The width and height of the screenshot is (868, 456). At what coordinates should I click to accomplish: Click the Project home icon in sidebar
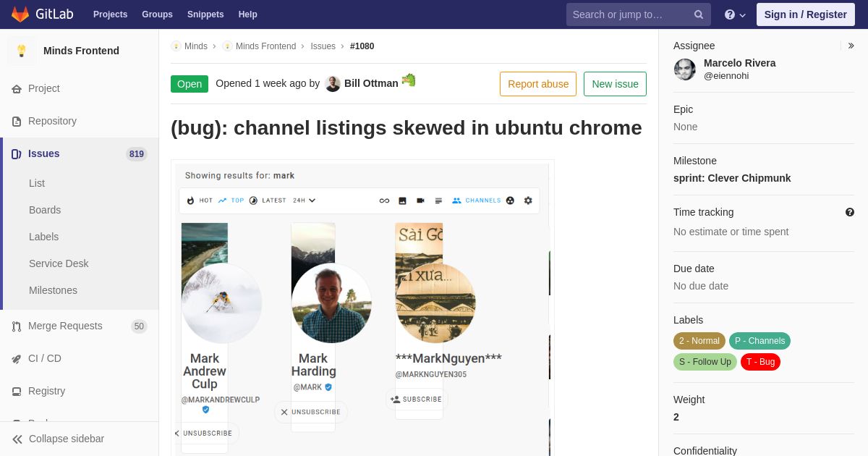pyautogui.click(x=17, y=89)
